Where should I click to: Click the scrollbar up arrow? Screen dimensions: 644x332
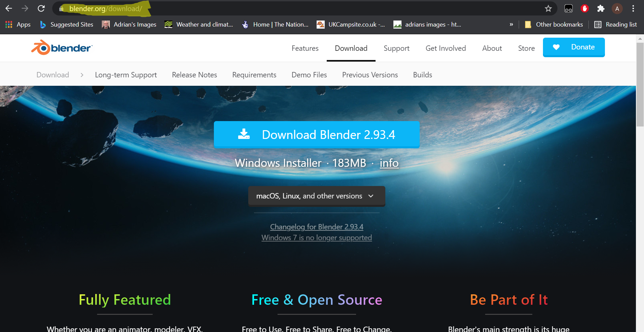[x=640, y=39]
